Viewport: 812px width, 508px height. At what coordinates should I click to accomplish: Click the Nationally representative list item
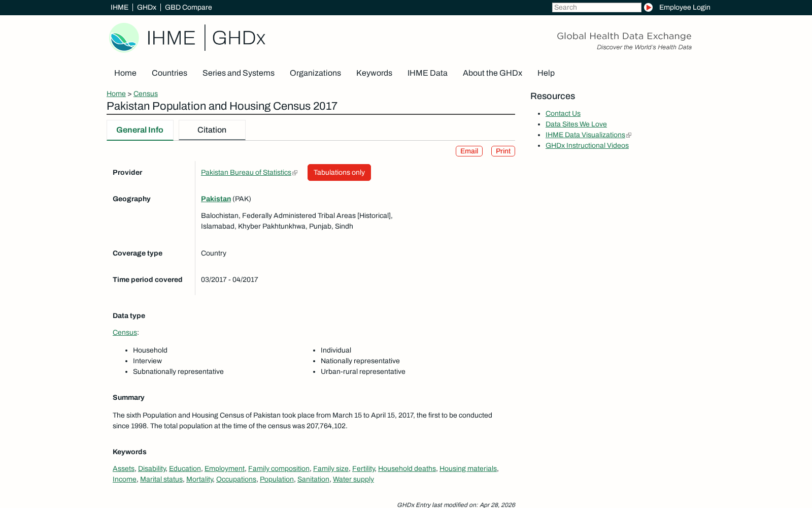point(360,361)
